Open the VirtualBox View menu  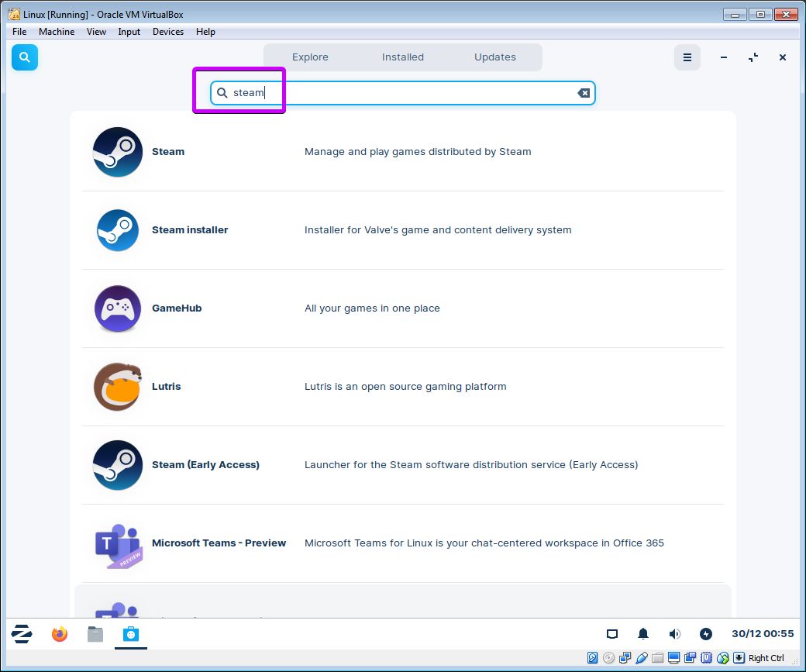(x=96, y=31)
